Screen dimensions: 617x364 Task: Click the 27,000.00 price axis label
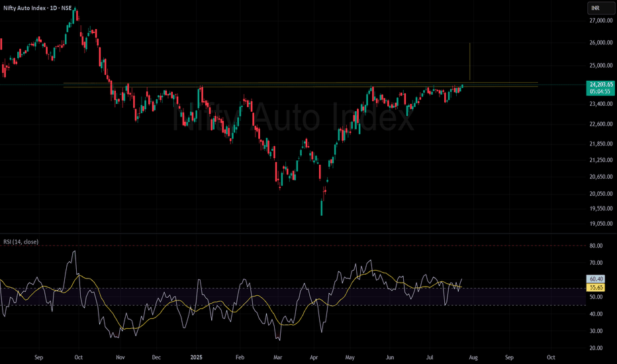coord(601,20)
